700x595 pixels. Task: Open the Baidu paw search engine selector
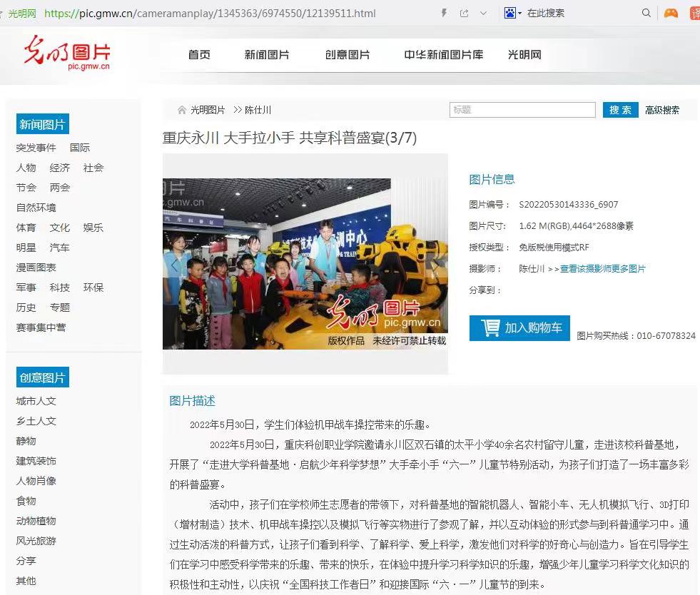(x=512, y=13)
